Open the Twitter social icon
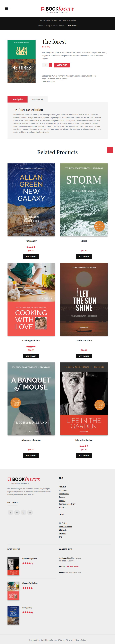 17,512
